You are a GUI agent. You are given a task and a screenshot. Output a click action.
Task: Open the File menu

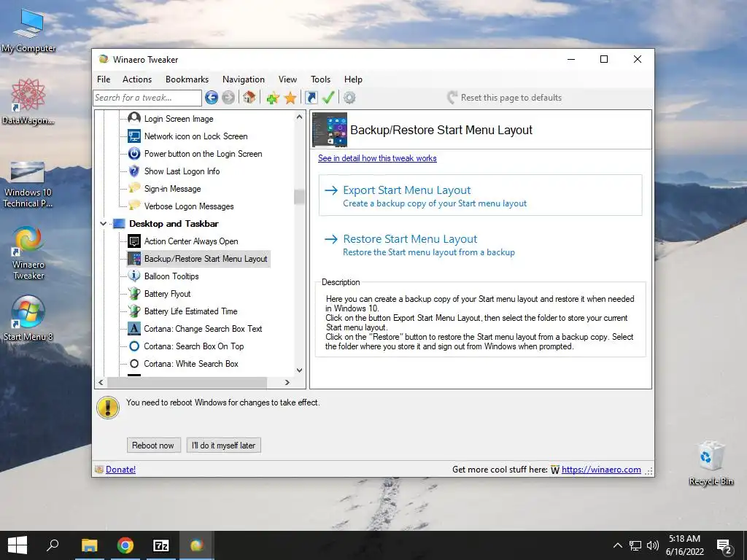click(x=104, y=79)
